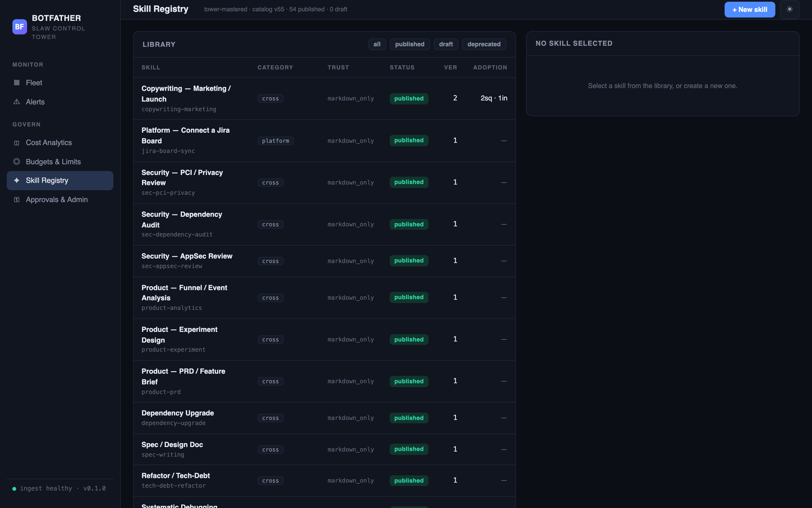The height and width of the screenshot is (508, 812).
Task: Click the CATEGORY column header
Action: tap(275, 67)
